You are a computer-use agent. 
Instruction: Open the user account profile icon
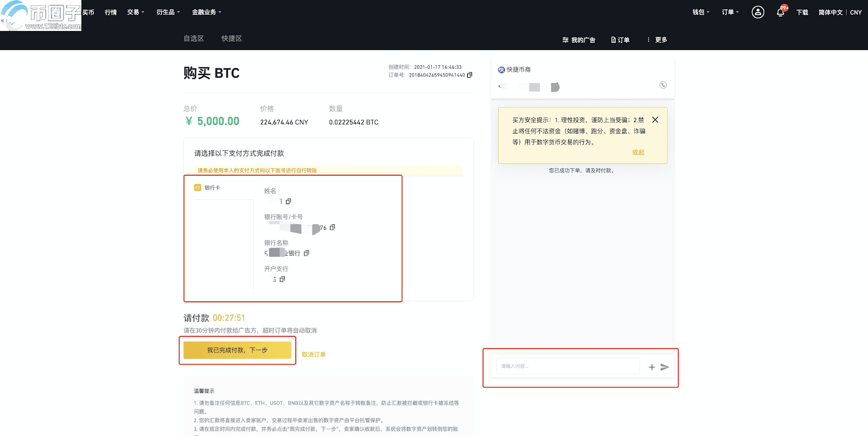tap(758, 12)
